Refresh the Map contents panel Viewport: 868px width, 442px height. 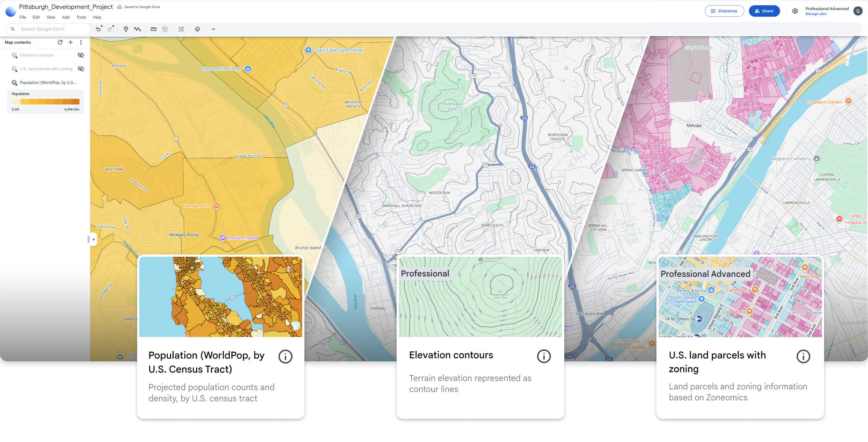coord(60,42)
